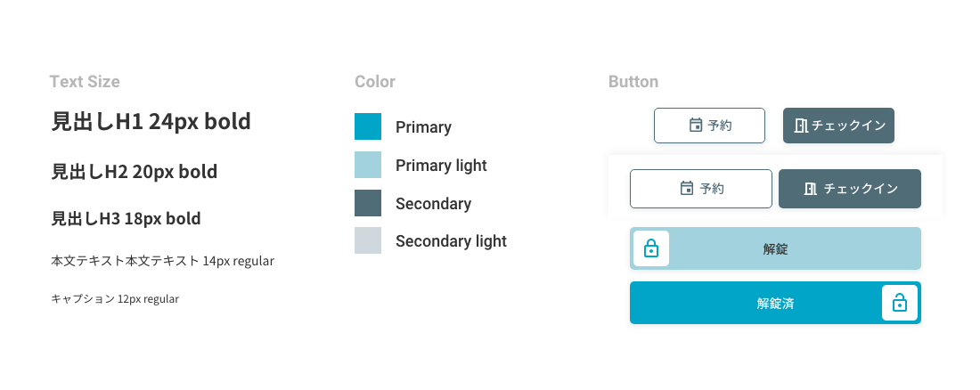Select the Primary color swatch

tap(368, 126)
